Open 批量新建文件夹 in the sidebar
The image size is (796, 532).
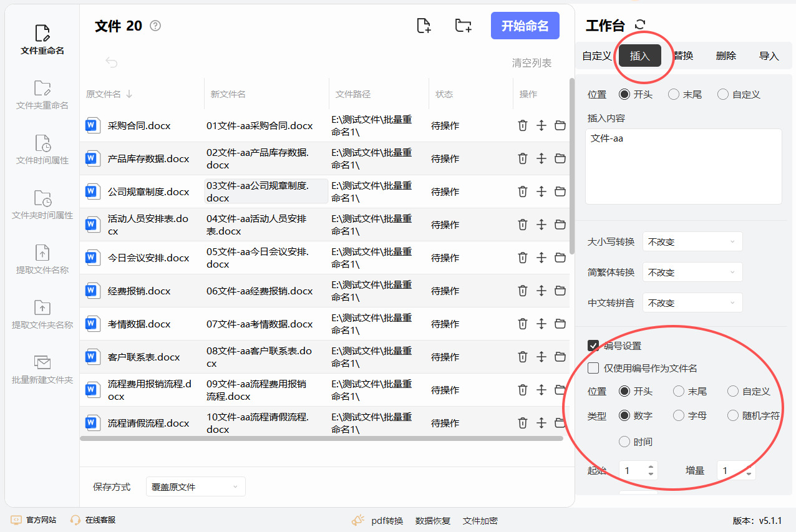pyautogui.click(x=42, y=369)
